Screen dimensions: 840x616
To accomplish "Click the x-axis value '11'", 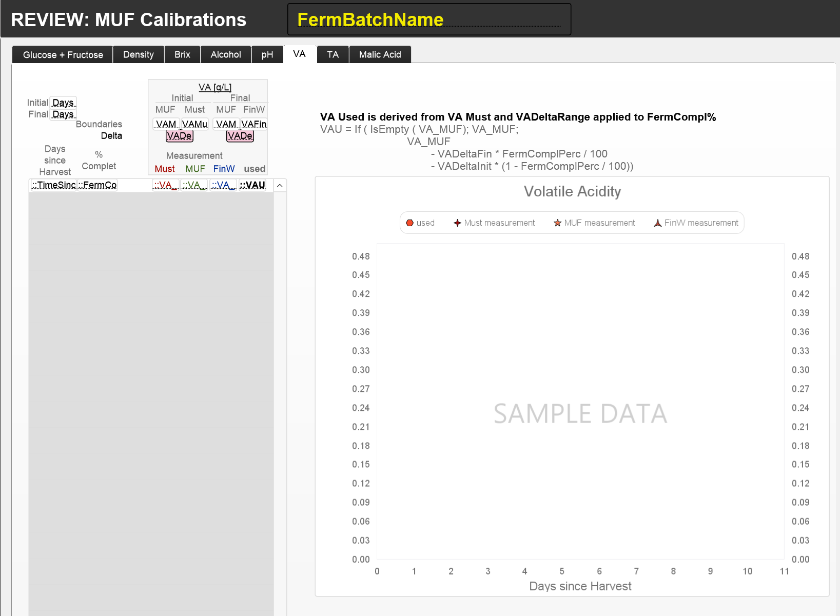I will (785, 571).
